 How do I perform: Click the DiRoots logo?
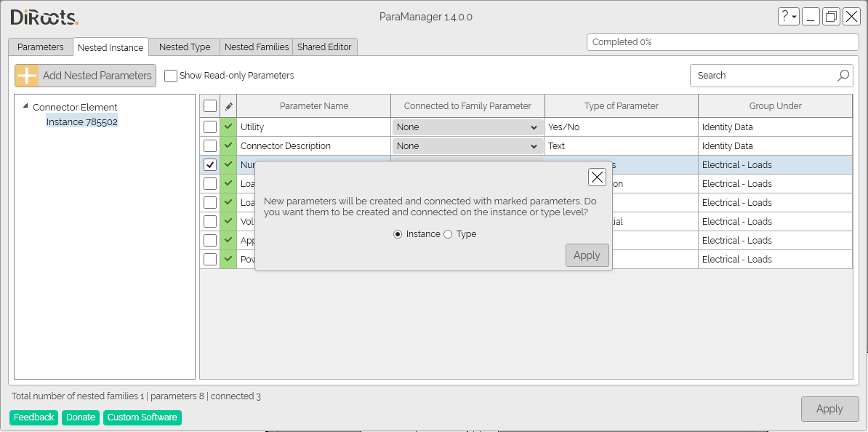pos(44,17)
